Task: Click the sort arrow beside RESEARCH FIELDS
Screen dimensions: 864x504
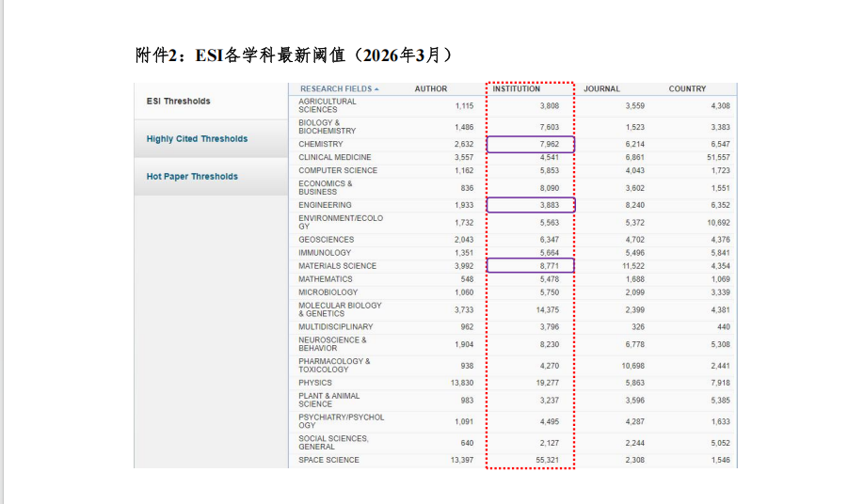Action: tap(376, 89)
